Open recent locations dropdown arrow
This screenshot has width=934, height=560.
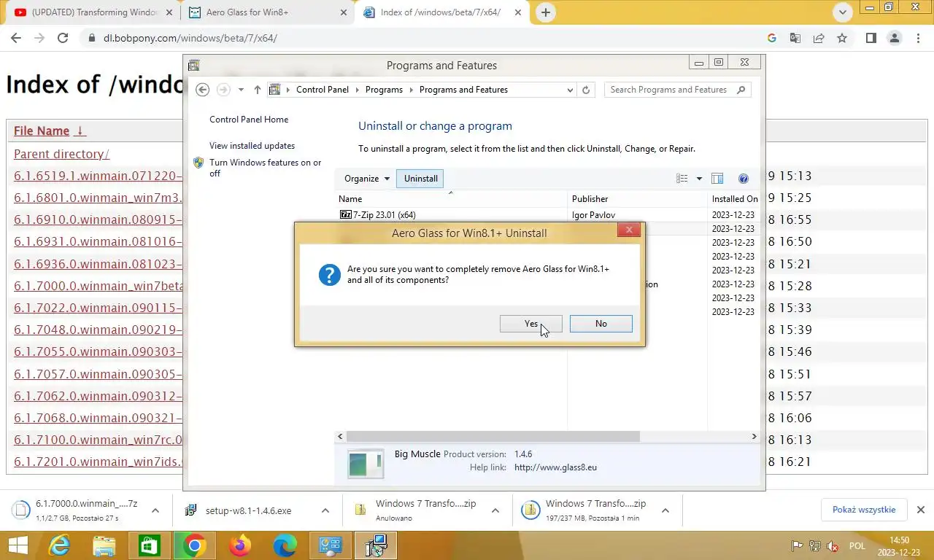point(241,90)
